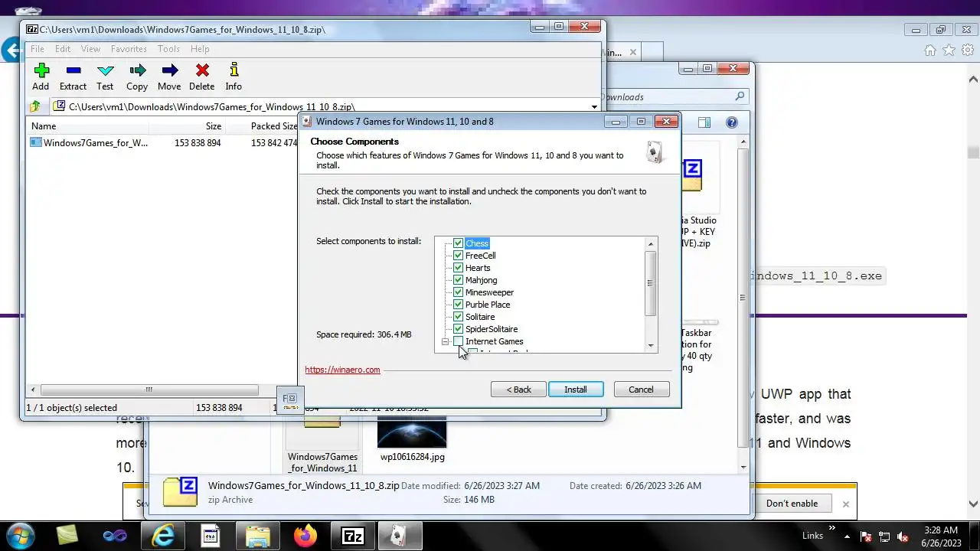Click the Explorer search magnifier icon

740,96
